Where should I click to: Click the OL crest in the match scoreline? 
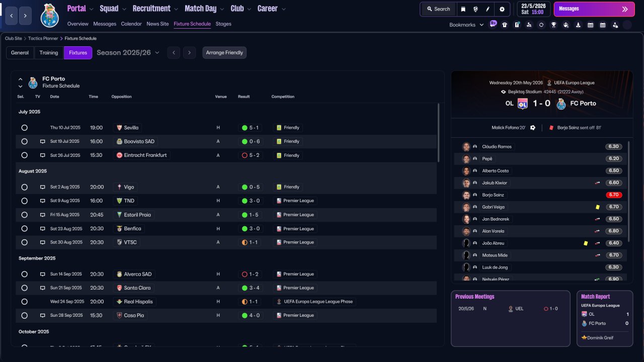tap(523, 104)
